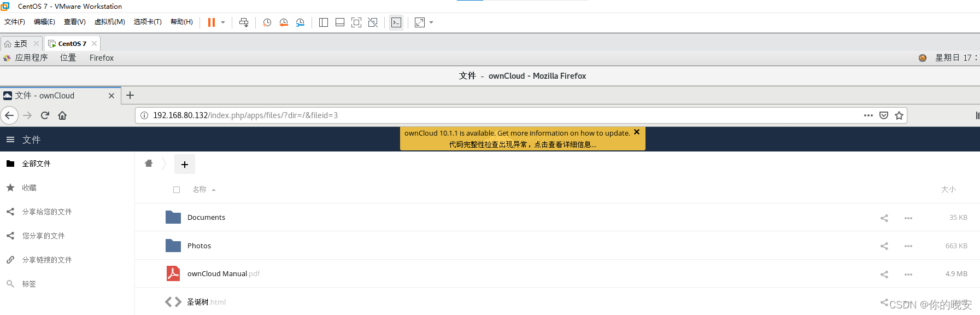
Task: Sort files by 名称 column
Action: 199,189
